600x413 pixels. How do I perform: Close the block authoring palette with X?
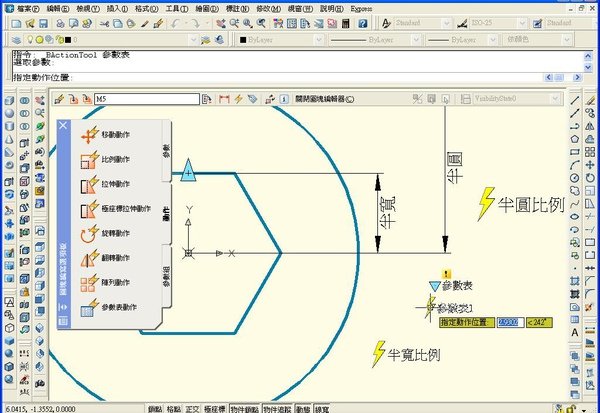point(63,126)
